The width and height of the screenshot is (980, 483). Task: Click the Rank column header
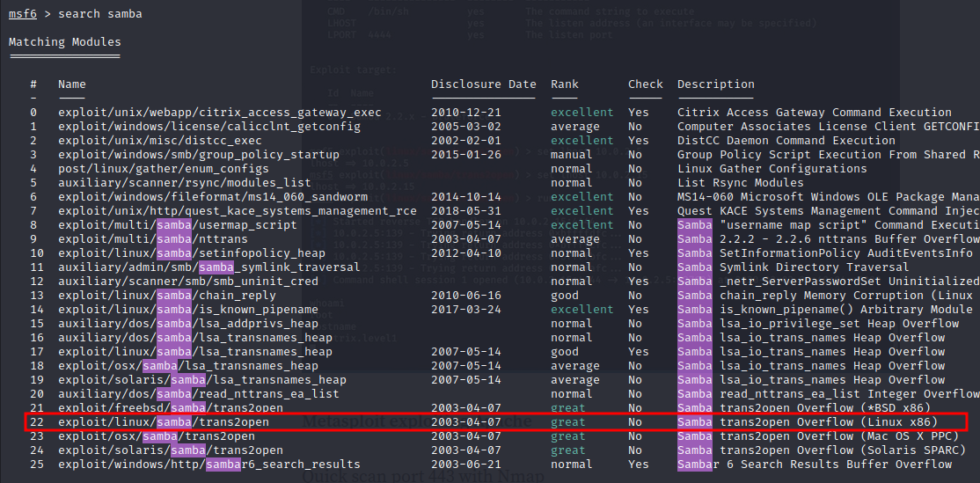pos(565,84)
